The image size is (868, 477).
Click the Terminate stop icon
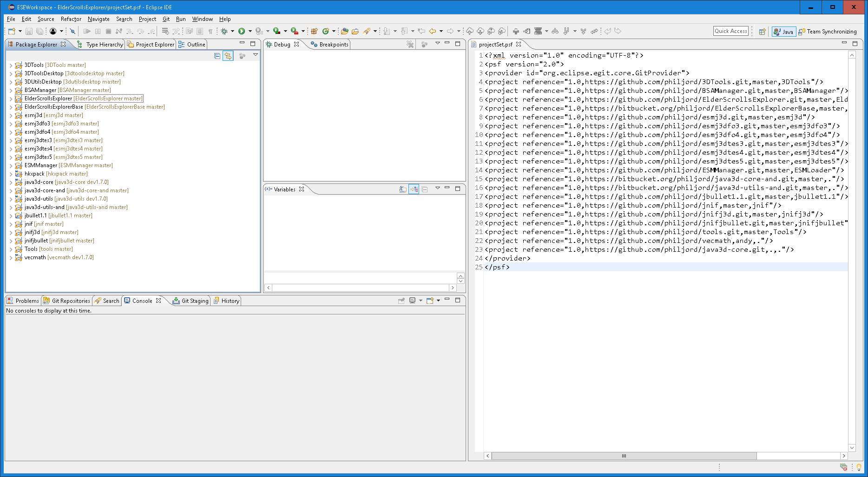108,31
